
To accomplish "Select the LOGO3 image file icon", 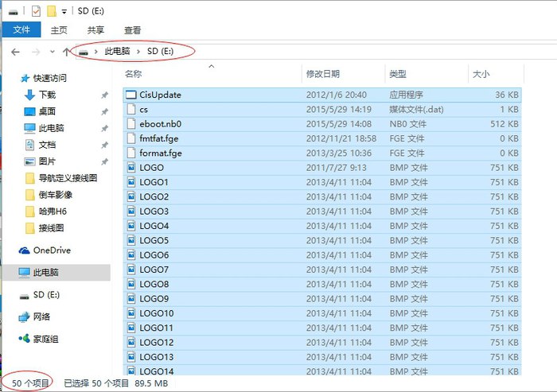I will pyautogui.click(x=131, y=212).
